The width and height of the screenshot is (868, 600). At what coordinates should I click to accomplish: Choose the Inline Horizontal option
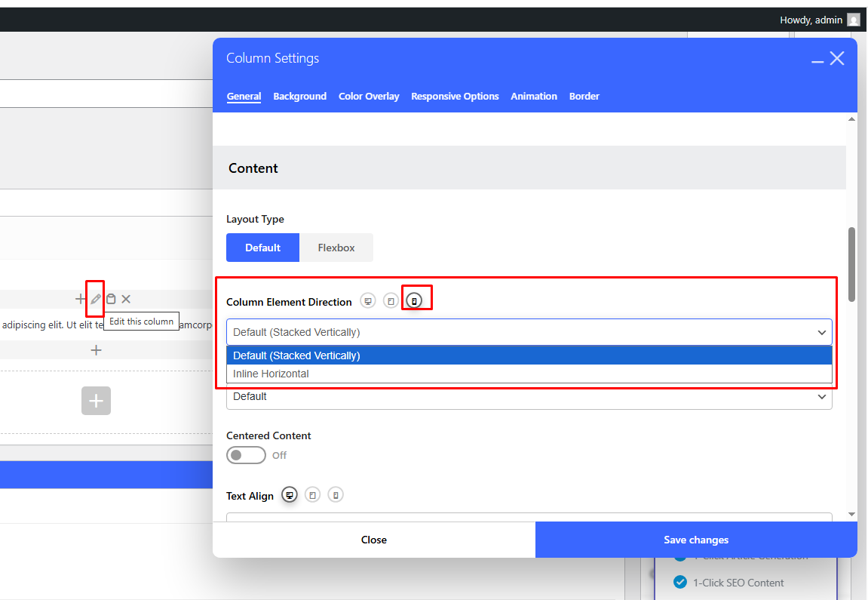271,374
